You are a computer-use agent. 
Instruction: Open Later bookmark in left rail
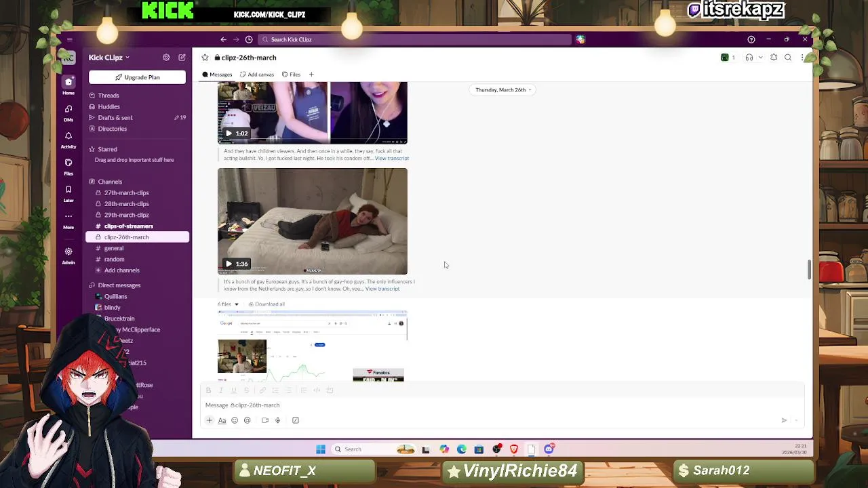click(68, 193)
